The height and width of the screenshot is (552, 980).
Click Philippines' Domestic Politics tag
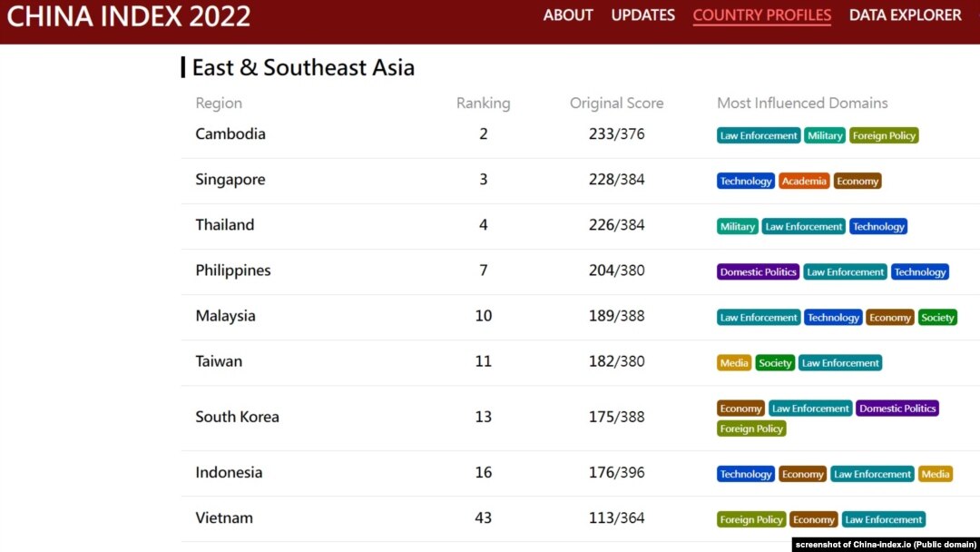[758, 272]
